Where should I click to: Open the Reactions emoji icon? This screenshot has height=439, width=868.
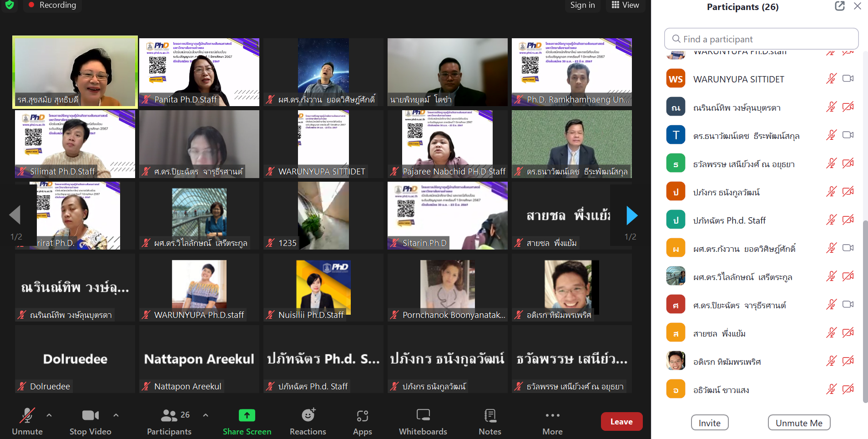point(308,415)
